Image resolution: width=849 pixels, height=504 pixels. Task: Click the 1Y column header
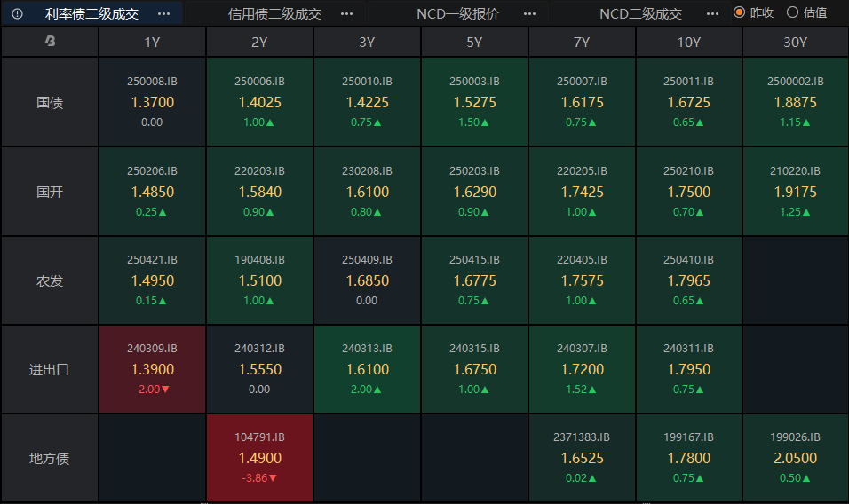(152, 42)
